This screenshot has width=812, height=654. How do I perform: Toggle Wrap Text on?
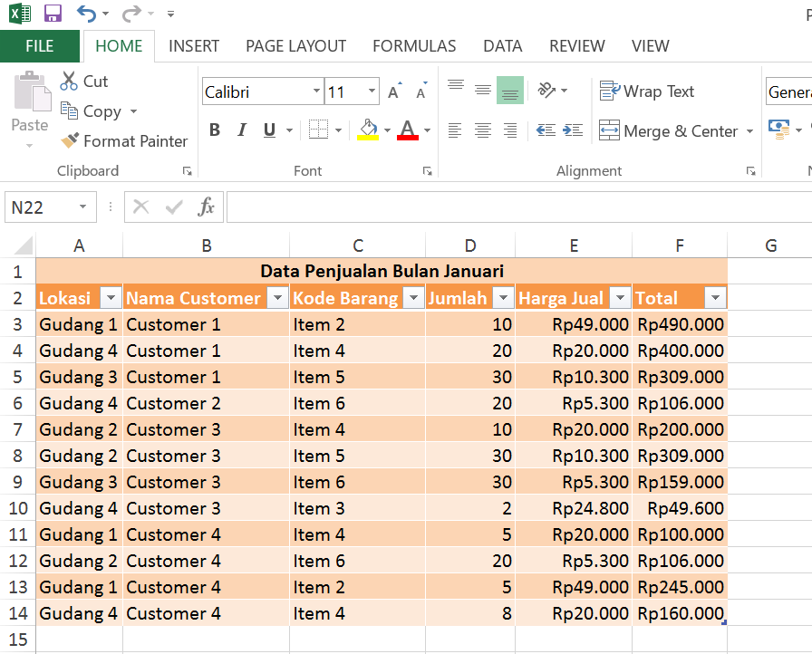(x=647, y=91)
